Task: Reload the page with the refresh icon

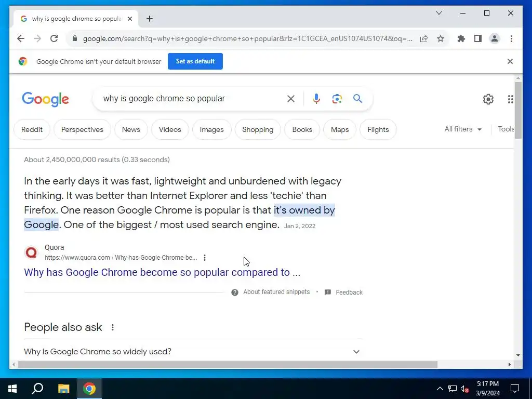Action: click(54, 38)
